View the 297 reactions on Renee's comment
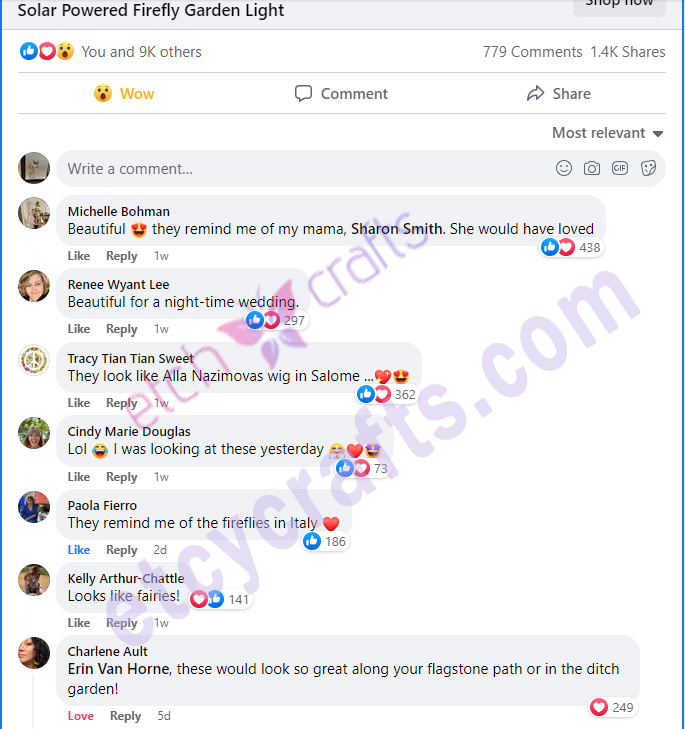 276,320
